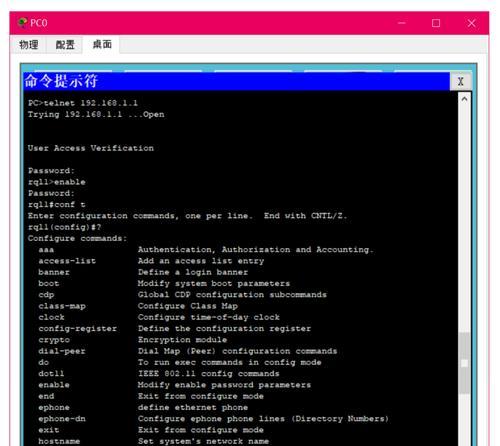Click the 'Configure commands:' line
This screenshot has width=500, height=446.
(77, 238)
